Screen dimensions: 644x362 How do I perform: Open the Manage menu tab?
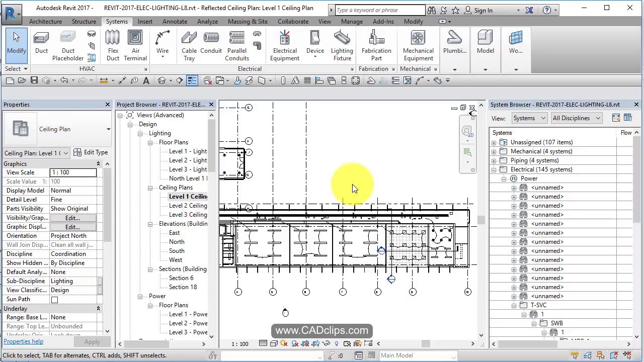[x=352, y=21]
